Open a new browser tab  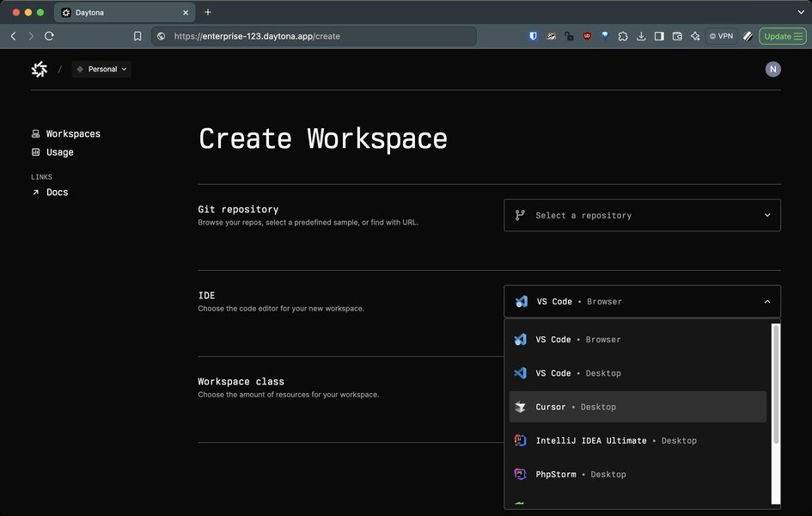tap(207, 12)
